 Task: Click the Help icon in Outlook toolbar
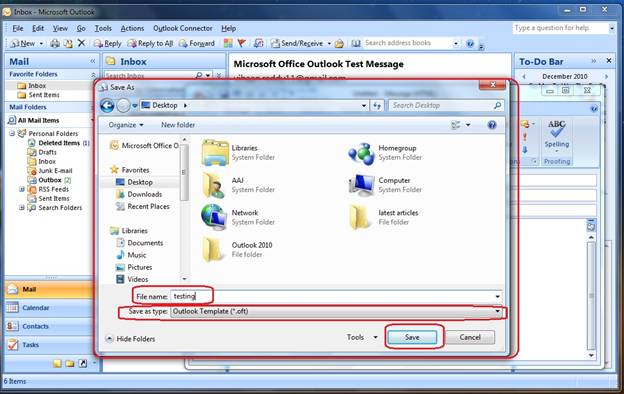tap(470, 43)
